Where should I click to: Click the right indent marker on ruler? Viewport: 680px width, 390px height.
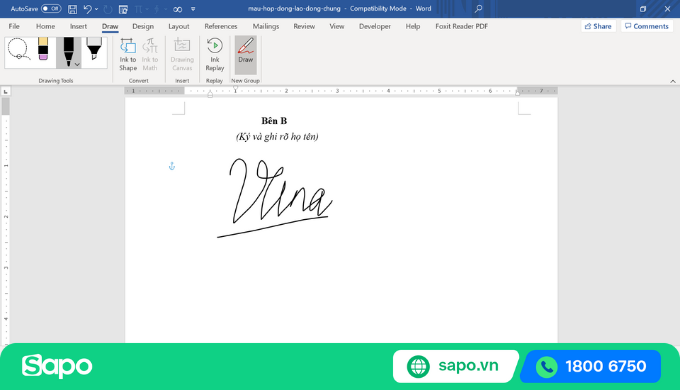click(x=517, y=92)
